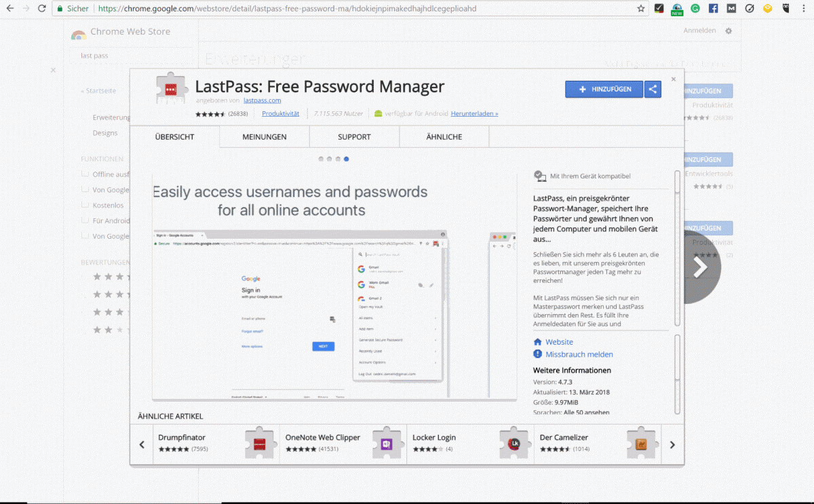
Task: Click the LastPass star rating count
Action: coord(238,113)
